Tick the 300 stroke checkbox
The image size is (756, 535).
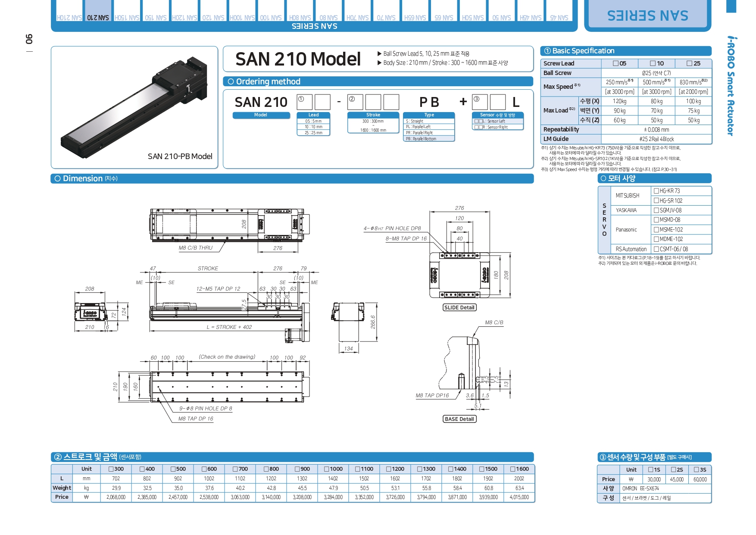click(x=111, y=469)
